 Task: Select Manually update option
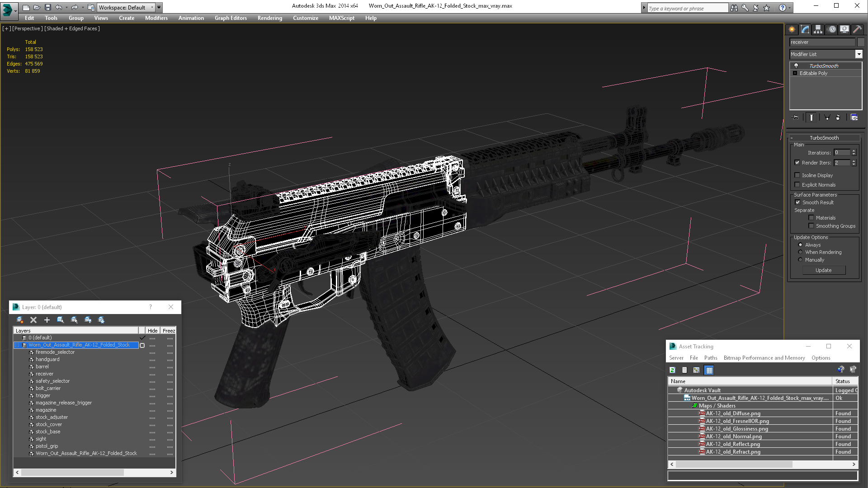[800, 260]
